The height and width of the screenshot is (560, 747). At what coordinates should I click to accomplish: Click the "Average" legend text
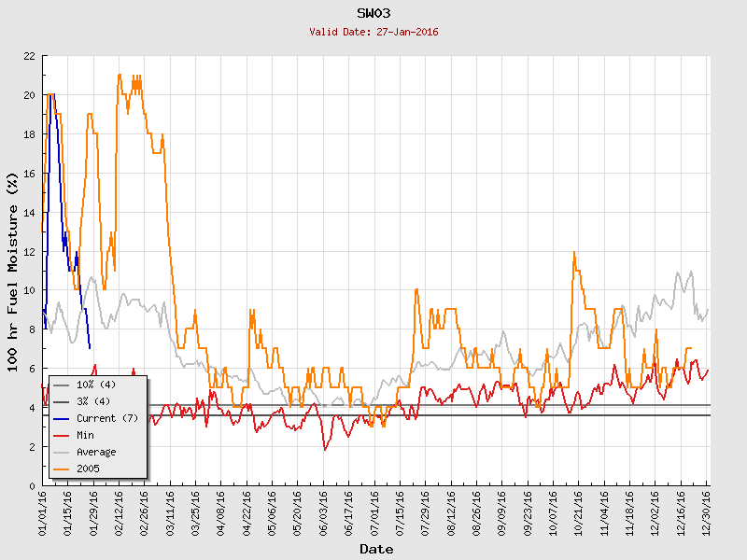point(96,452)
